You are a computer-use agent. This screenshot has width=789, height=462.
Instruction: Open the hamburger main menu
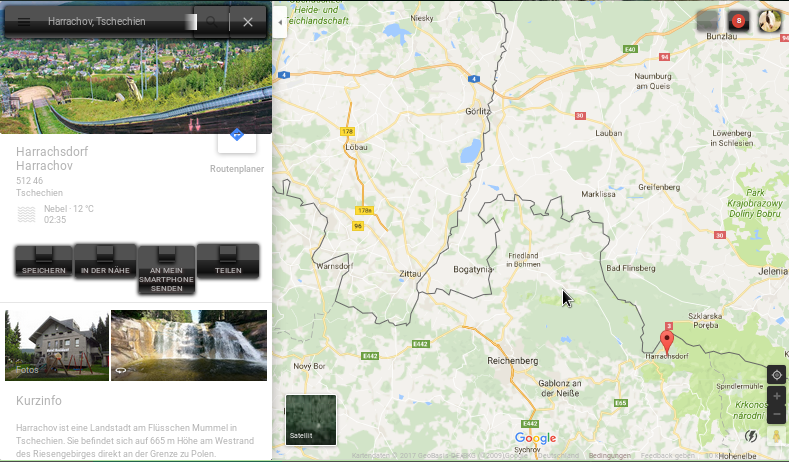point(24,22)
